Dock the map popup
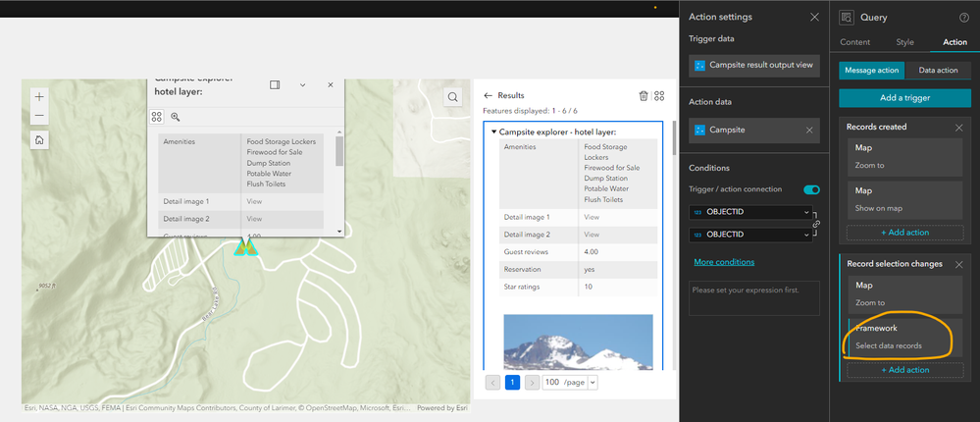 click(275, 85)
